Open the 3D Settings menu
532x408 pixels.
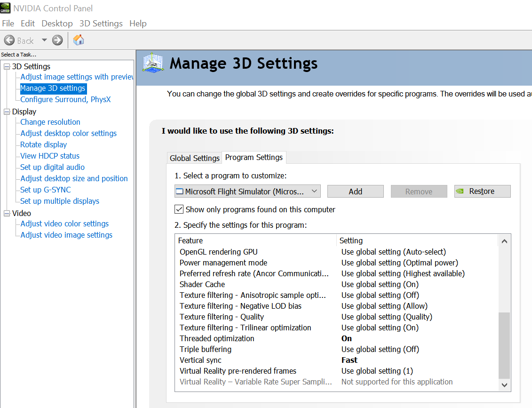coord(101,24)
